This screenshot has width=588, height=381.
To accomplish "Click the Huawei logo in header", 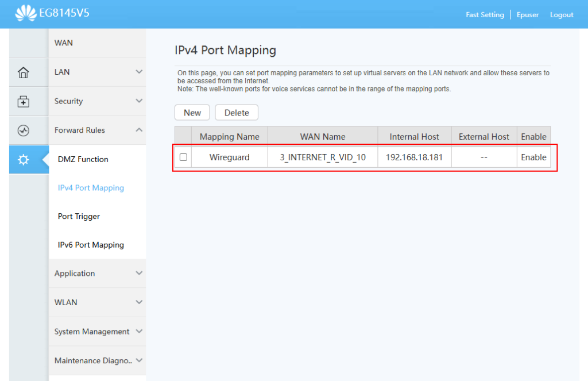I will [x=26, y=13].
